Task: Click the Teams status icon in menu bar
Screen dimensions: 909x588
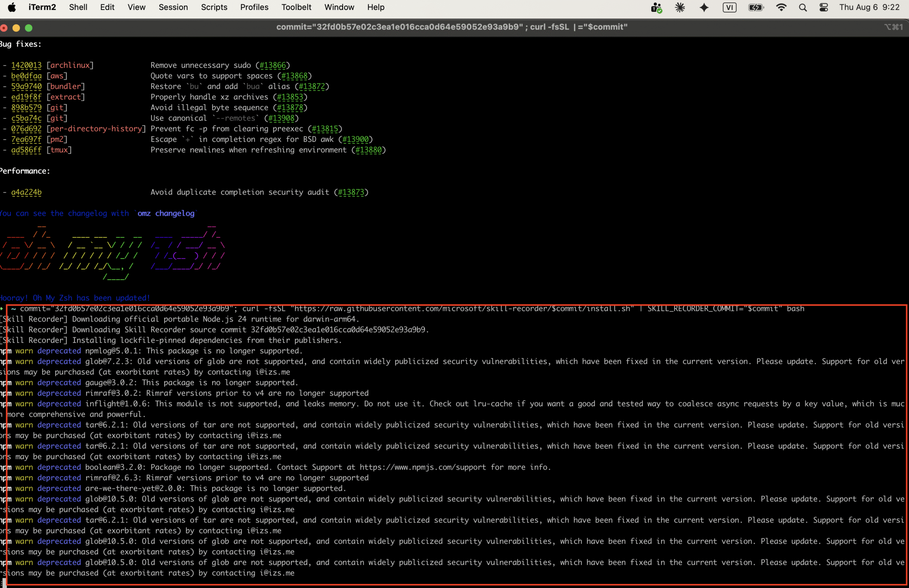Action: [656, 8]
